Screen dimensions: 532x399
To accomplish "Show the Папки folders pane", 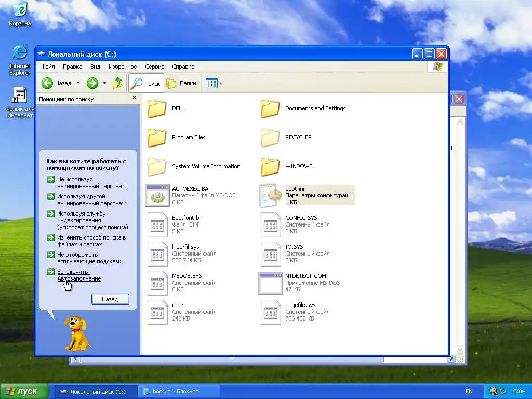I will pyautogui.click(x=181, y=83).
